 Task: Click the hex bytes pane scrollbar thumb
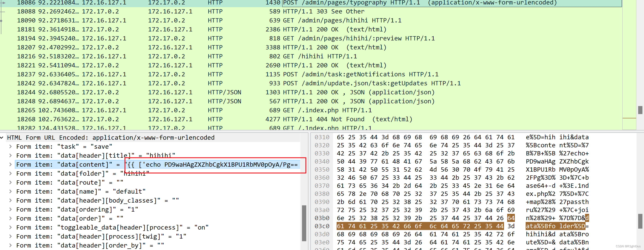640,221
